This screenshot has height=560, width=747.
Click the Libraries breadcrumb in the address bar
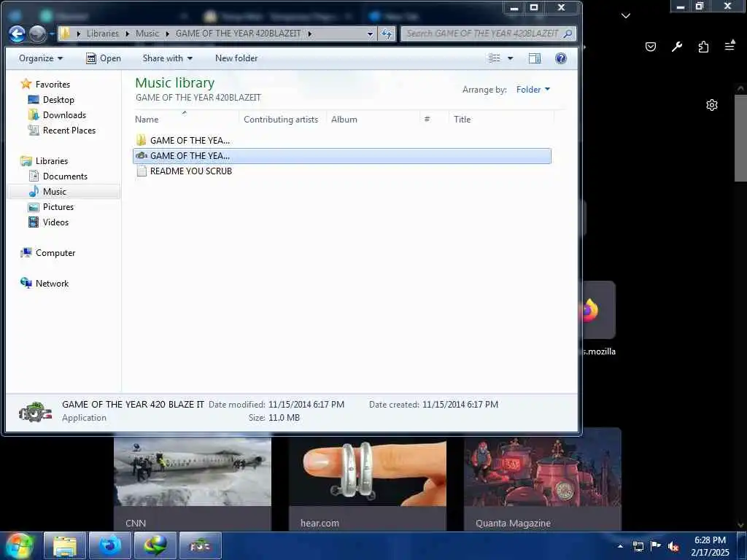[102, 34]
